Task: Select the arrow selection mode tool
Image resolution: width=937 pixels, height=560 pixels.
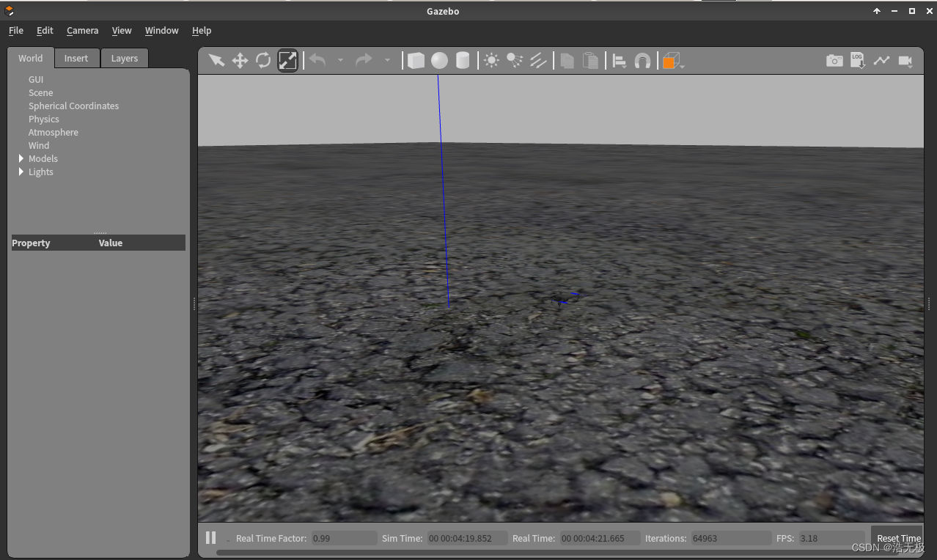Action: (216, 60)
